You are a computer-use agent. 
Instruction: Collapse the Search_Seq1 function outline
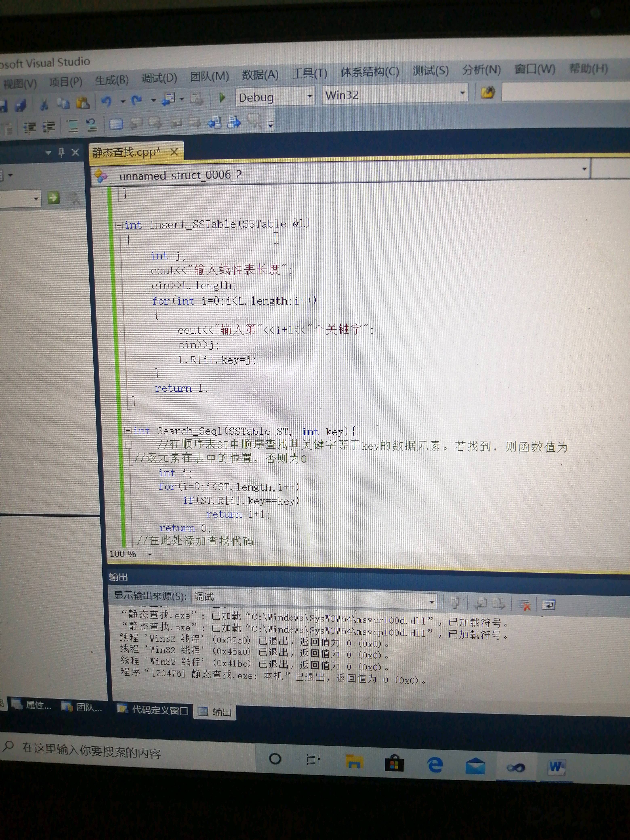click(128, 431)
